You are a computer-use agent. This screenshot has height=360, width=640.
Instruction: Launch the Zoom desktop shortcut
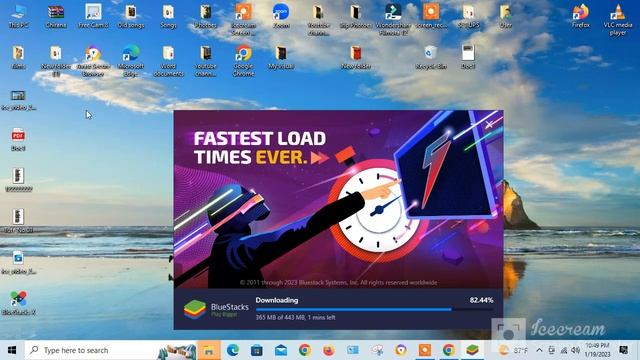pos(281,16)
